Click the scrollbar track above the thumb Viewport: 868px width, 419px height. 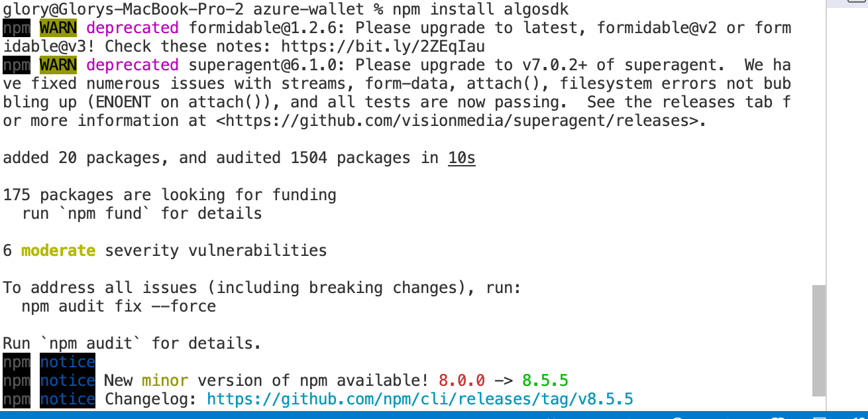819,143
